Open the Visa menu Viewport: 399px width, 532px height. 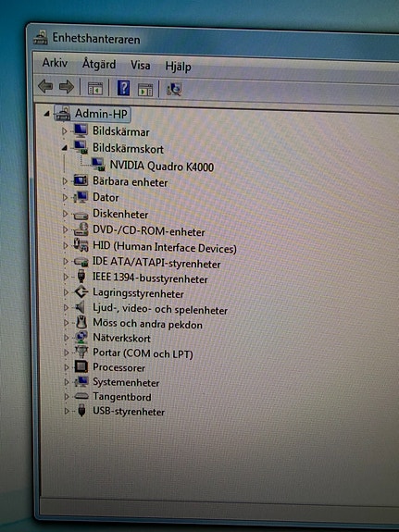click(140, 65)
